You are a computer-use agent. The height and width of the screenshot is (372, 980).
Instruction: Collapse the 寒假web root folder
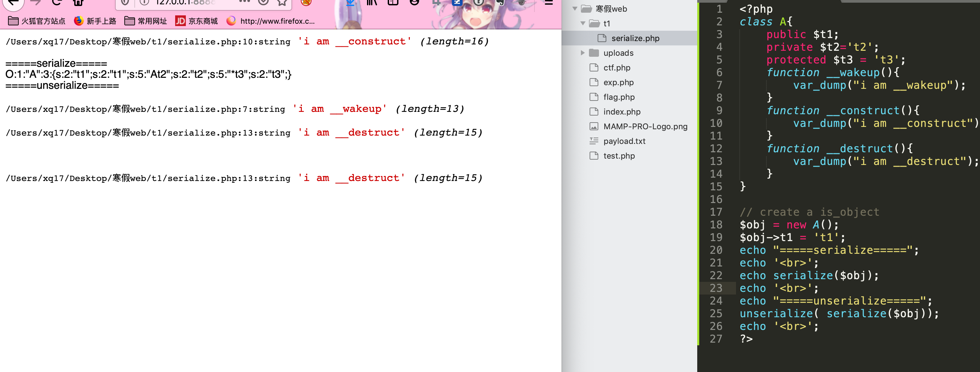(x=575, y=9)
